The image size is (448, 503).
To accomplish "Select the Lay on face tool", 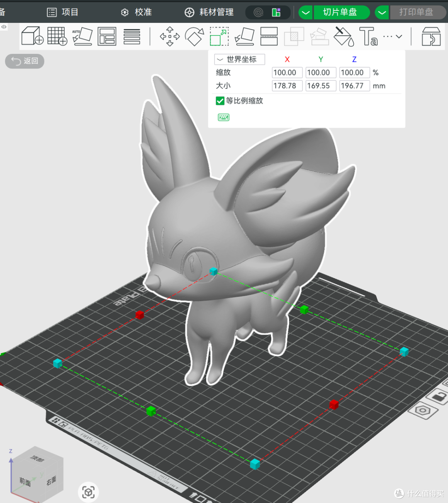I will [x=245, y=36].
